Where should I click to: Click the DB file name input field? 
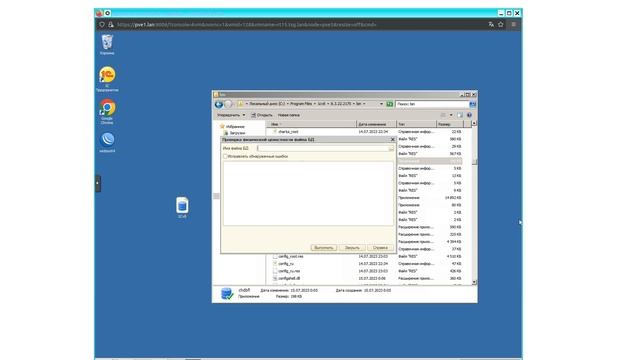click(x=322, y=149)
